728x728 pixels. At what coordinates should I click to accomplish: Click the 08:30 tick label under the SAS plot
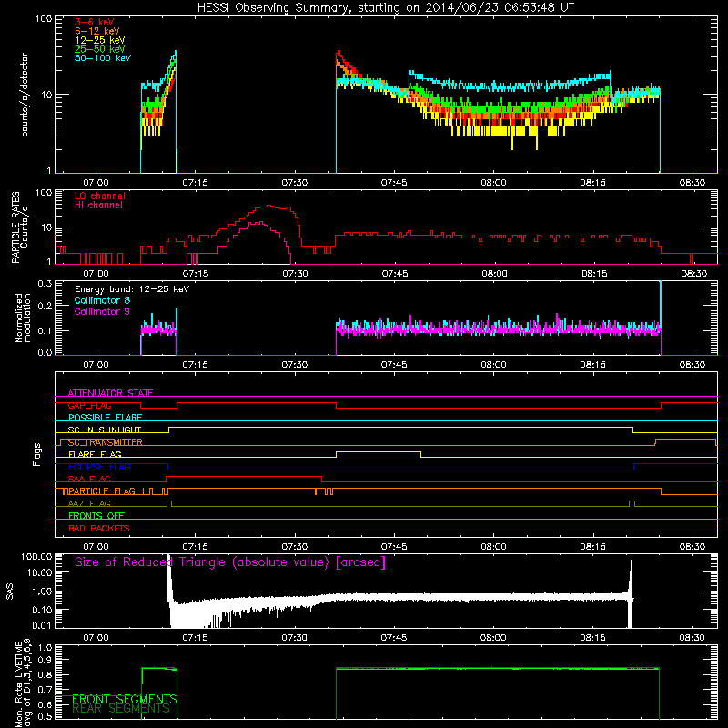pos(692,638)
